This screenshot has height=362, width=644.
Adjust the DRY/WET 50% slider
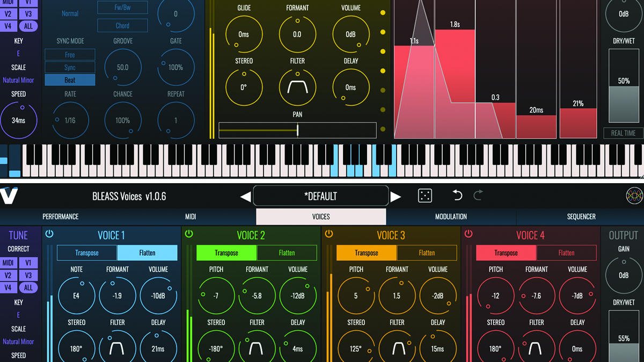pos(624,86)
